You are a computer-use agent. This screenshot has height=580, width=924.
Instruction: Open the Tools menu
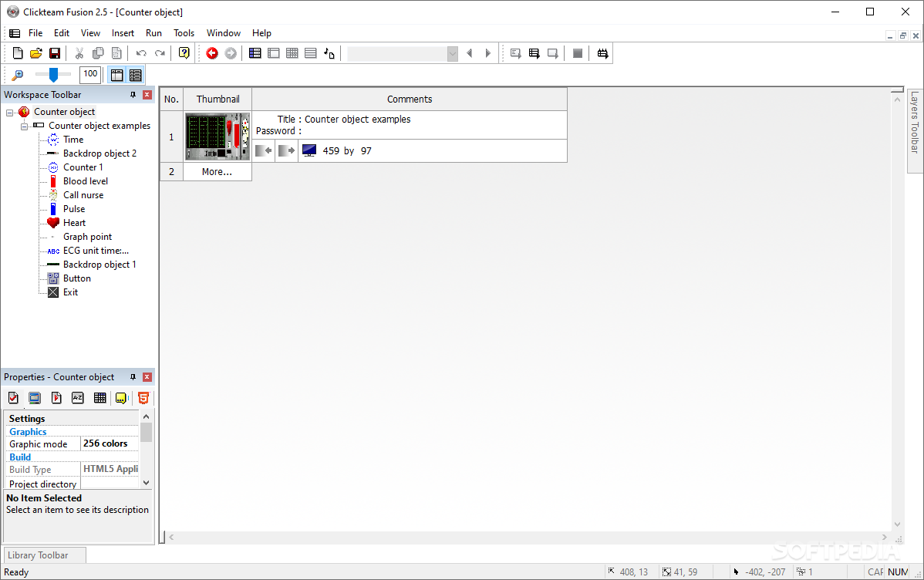pos(184,33)
